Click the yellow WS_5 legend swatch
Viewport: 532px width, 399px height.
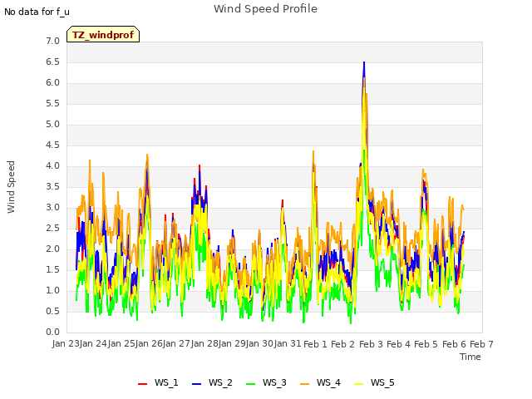pos(358,384)
